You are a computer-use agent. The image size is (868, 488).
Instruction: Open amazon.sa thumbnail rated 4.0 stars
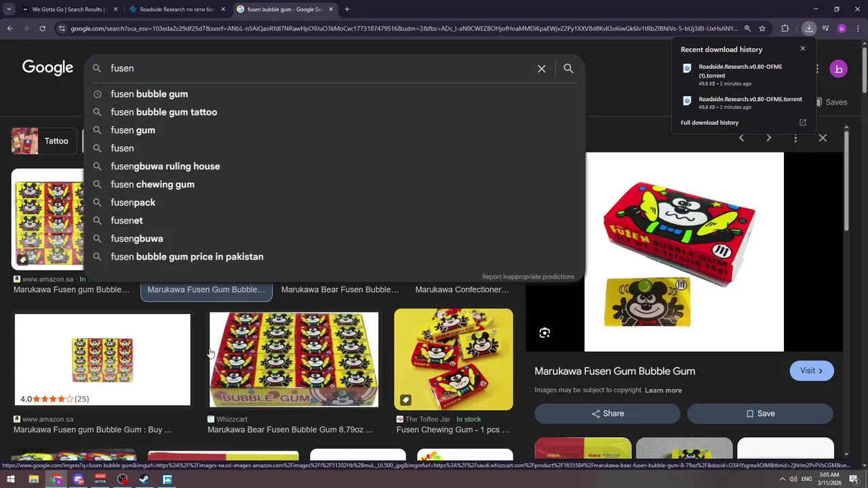click(x=102, y=359)
